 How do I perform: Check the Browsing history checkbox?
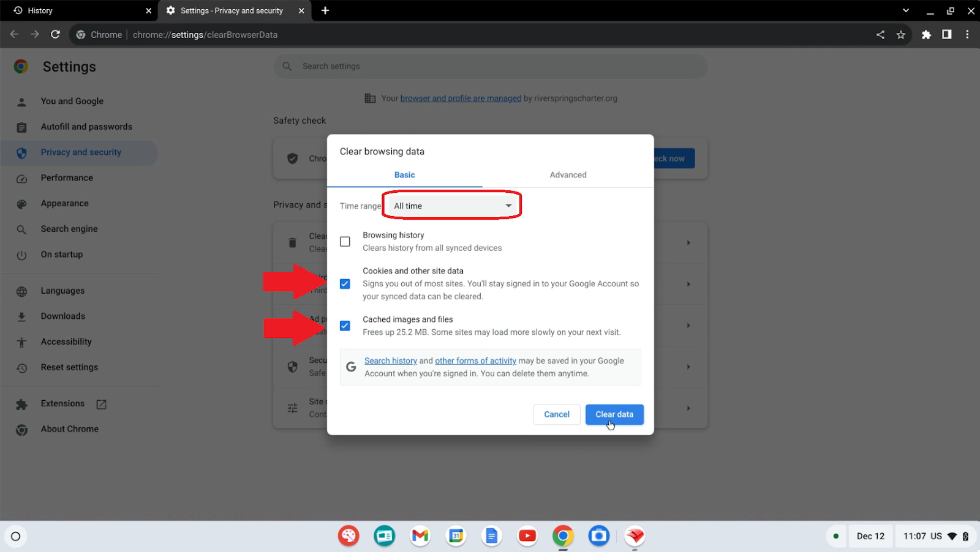point(345,242)
